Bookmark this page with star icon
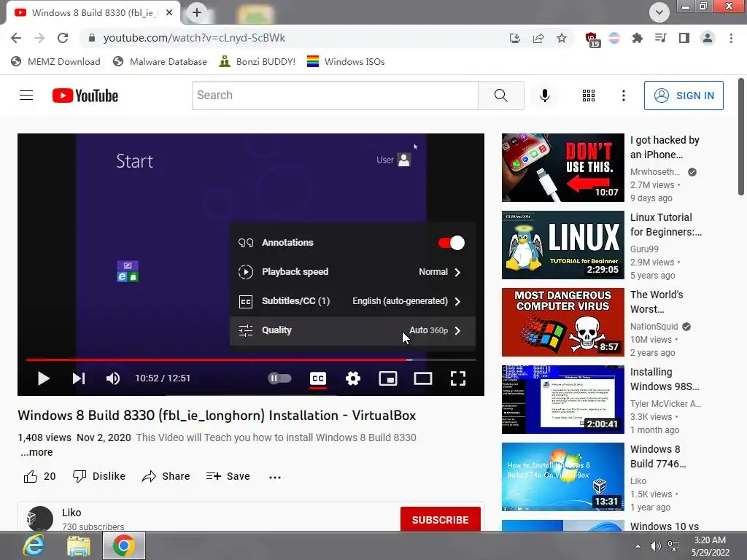This screenshot has height=560, width=747. (x=562, y=38)
